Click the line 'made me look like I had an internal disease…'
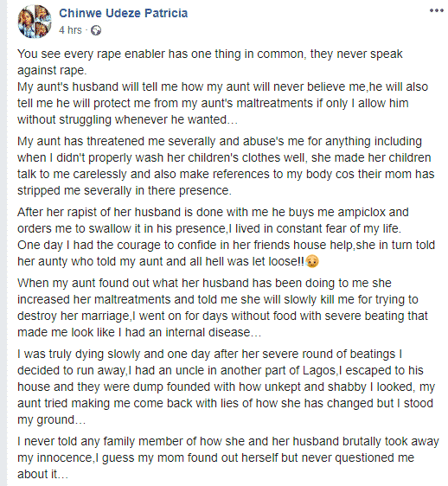The image size is (448, 486). pyautogui.click(x=139, y=333)
